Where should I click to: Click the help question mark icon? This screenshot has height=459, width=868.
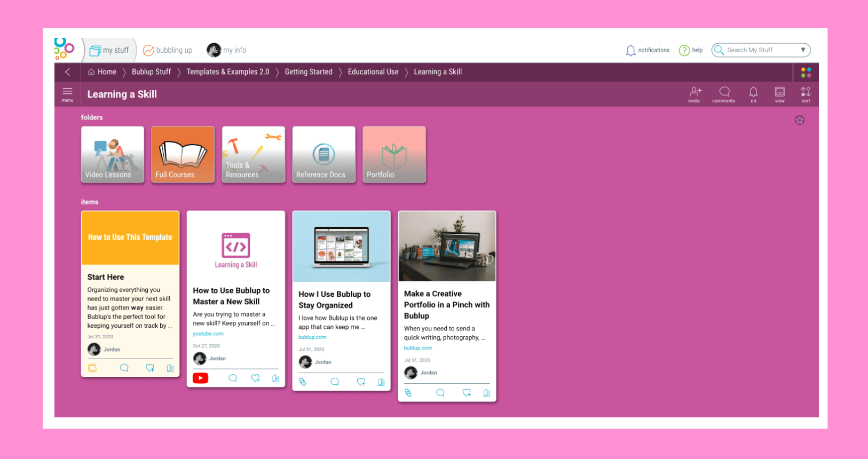tap(684, 50)
